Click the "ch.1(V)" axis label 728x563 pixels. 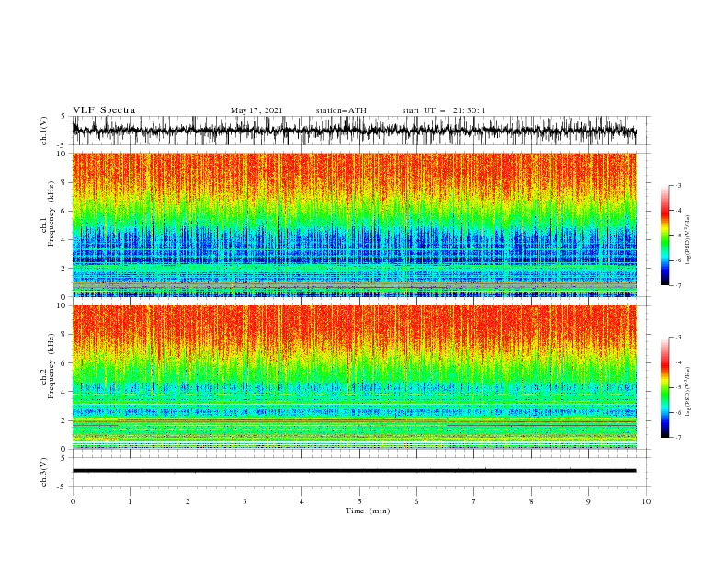44,131
